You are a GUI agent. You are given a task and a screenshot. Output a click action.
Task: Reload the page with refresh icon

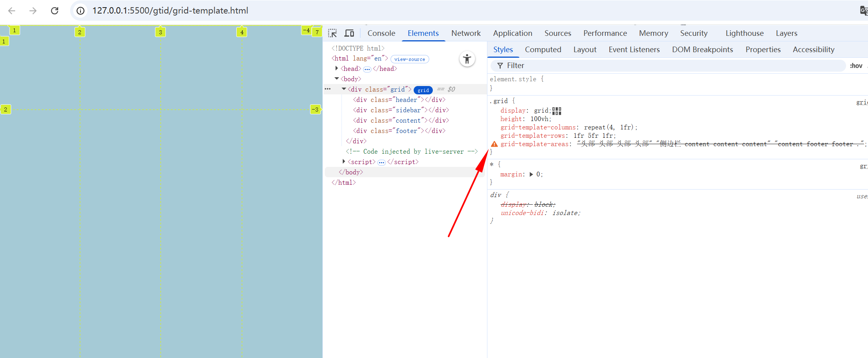pos(55,11)
